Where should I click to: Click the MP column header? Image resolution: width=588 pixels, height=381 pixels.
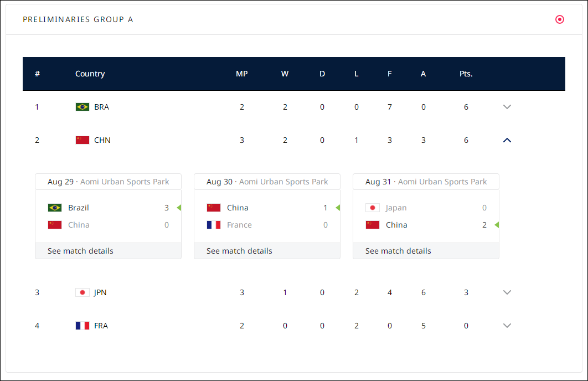click(x=242, y=74)
